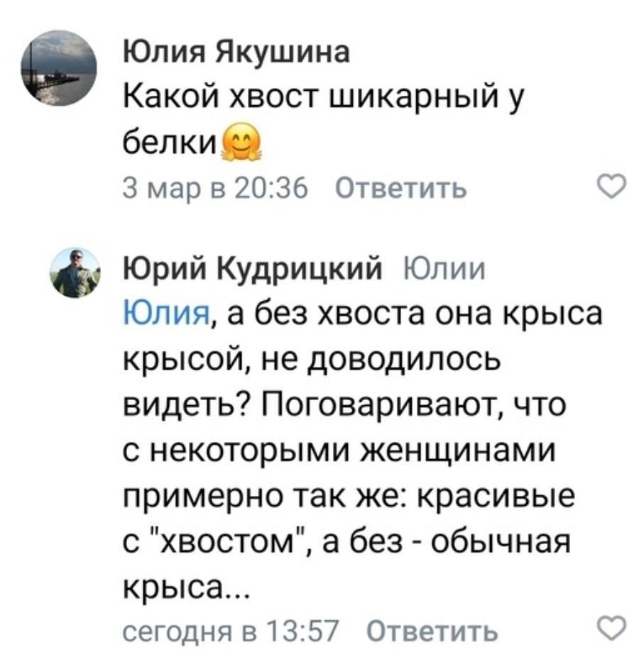644x662 pixels.
Task: Click the text 'Какой хвост шикарный у'
Action: [x=321, y=99]
